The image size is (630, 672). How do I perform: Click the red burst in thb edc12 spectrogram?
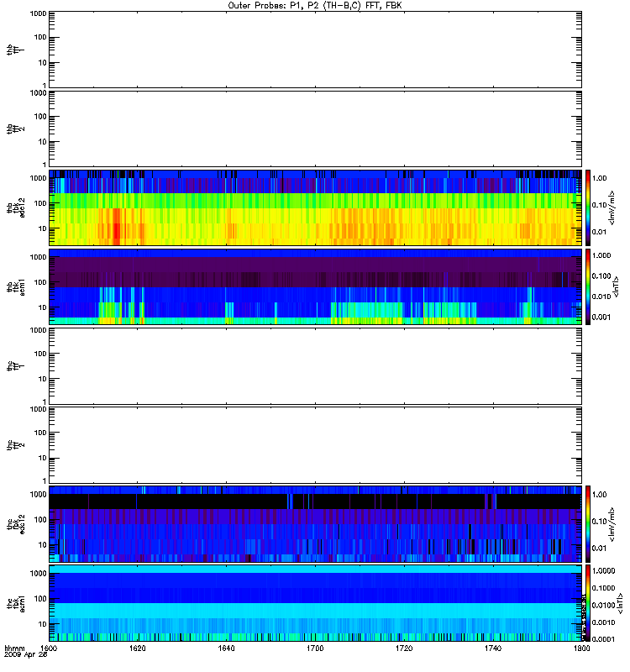tap(117, 227)
